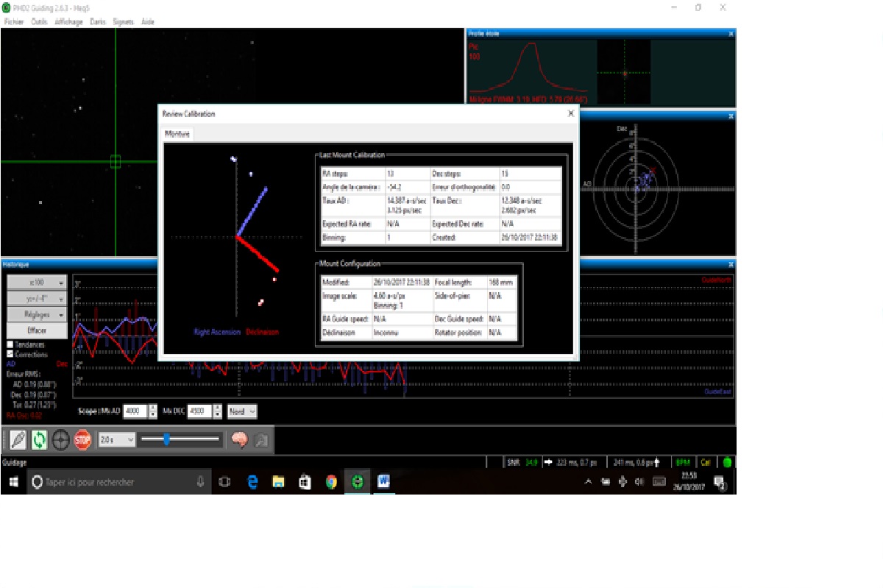Viewport: 883px width, 588px height.
Task: Click the Cortana microphone icon
Action: 200,482
